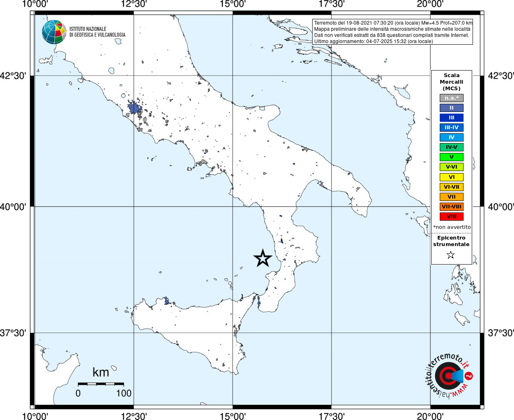Click the top 17°30' longitude label
514x420 pixels.
tap(331, 4)
